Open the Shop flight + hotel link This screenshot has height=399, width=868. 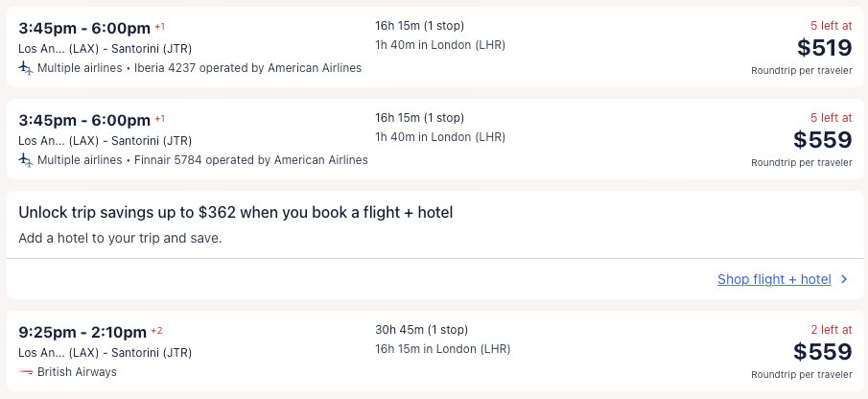click(x=774, y=279)
